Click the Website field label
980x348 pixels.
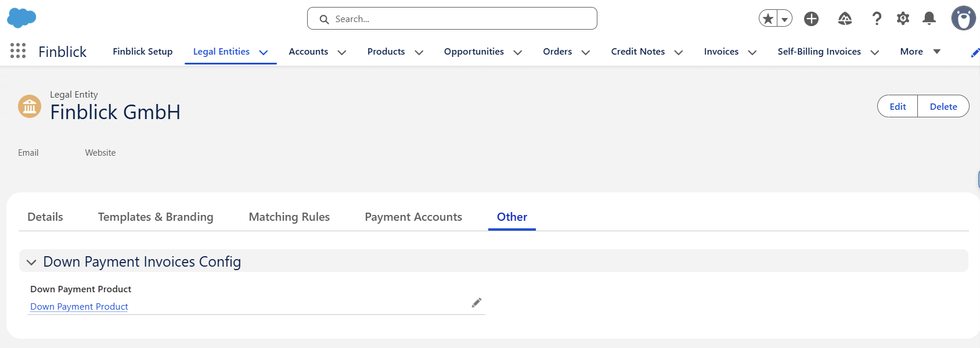100,152
